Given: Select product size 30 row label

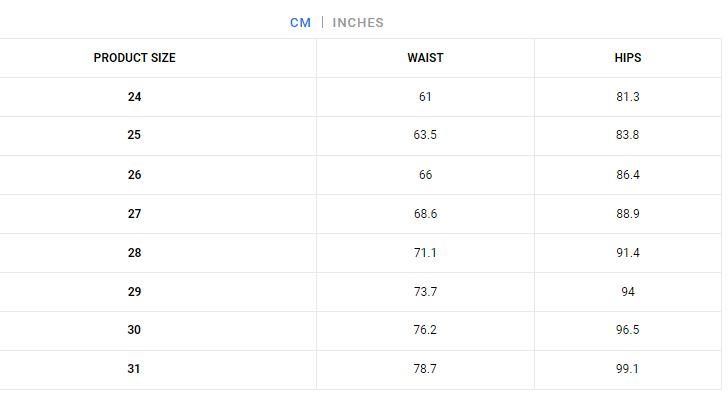Looking at the screenshot, I should coord(134,330).
